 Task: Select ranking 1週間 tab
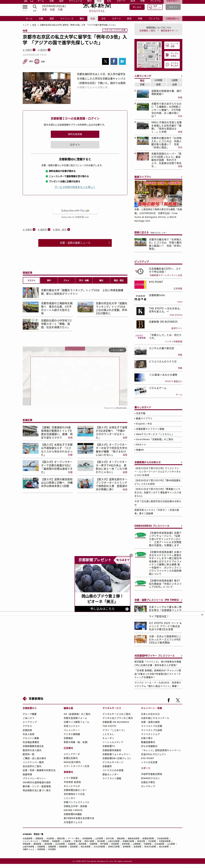[174, 80]
